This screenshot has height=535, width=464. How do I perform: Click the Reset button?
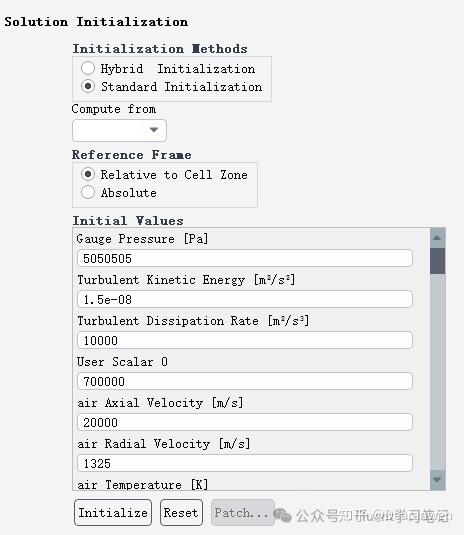pos(181,512)
